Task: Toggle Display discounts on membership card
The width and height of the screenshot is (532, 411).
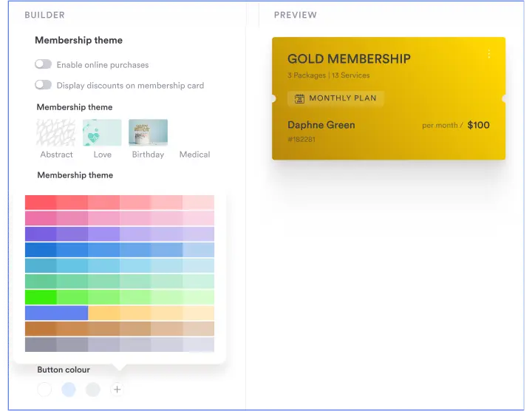Action: (x=43, y=85)
